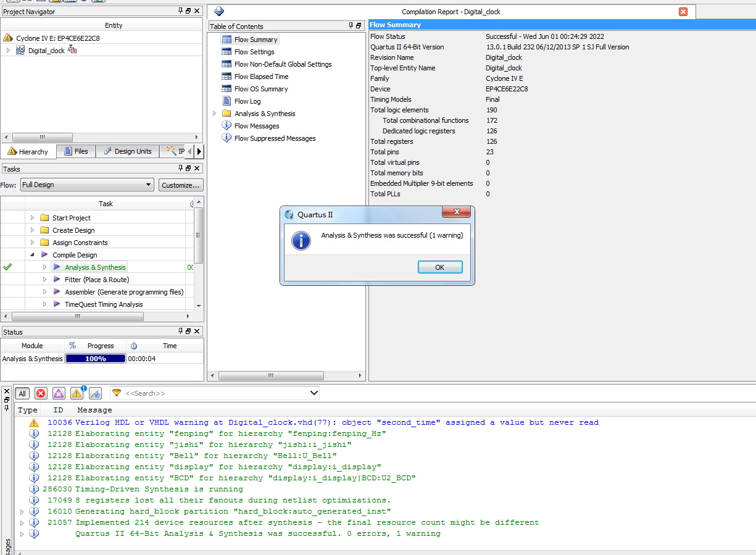The height and width of the screenshot is (555, 756).
Task: Click the funnel filter icon in search box
Action: (117, 393)
